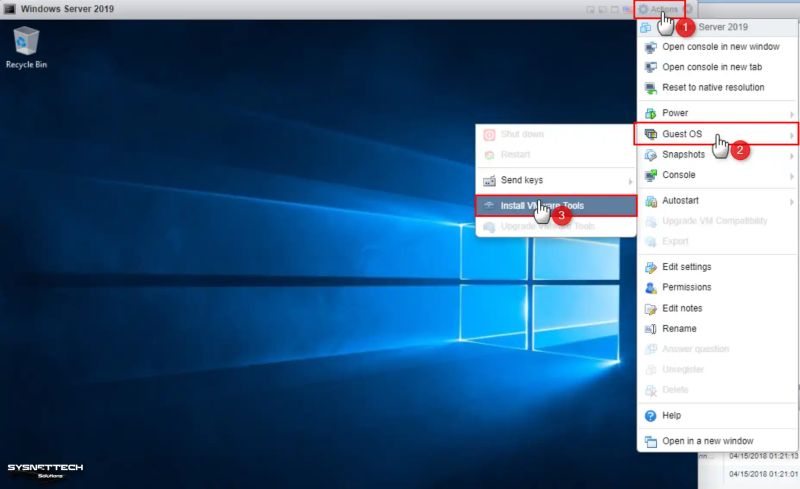
Task: Select Install VMware Tools
Action: point(556,206)
